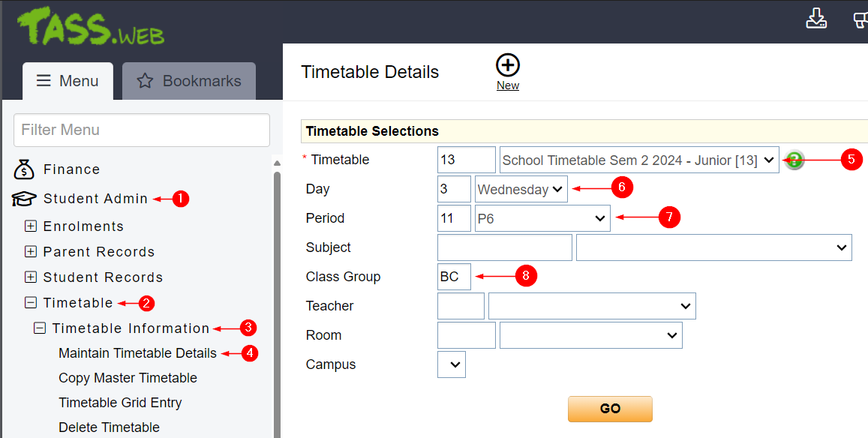
Task: Click the download icon in top bar
Action: coord(816,19)
